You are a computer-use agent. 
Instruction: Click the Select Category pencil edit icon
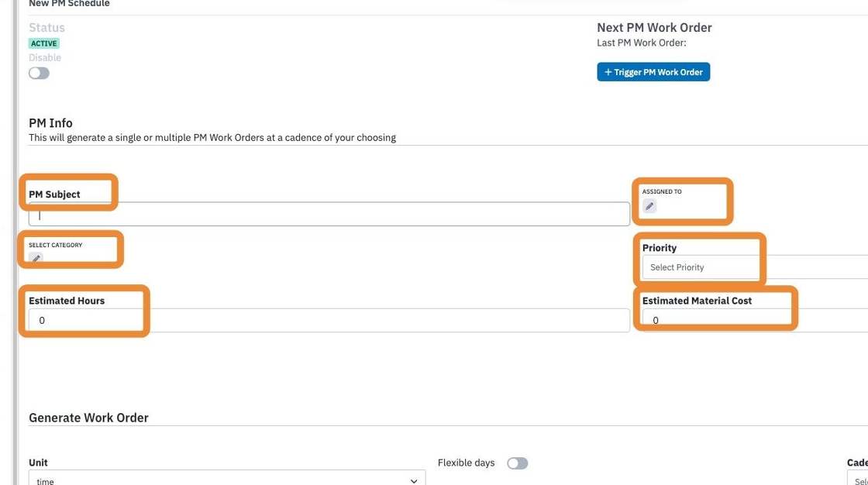[36, 258]
